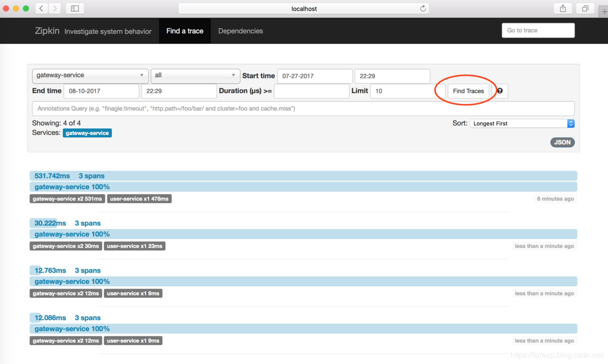The width and height of the screenshot is (608, 364).
Task: Open the 531.742ms trace bar
Action: [x=303, y=176]
